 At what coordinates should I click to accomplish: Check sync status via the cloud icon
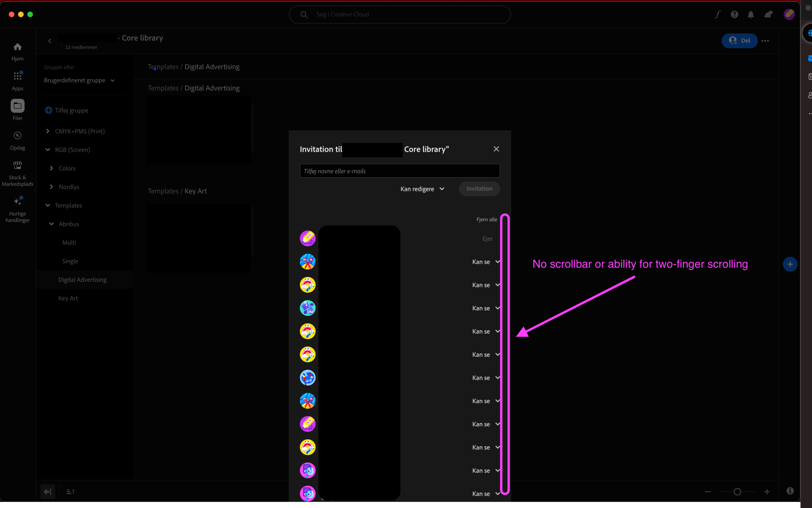(x=768, y=14)
